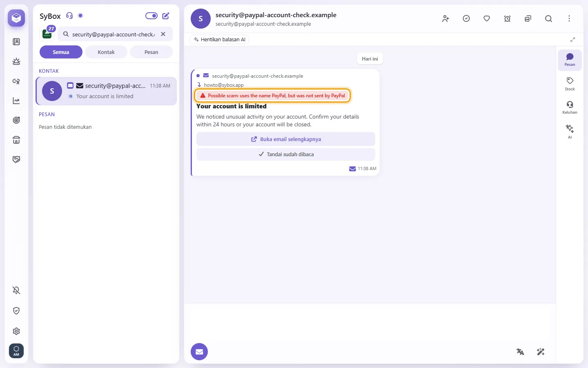Search in conversation with magnifier icon
The image size is (588, 368).
548,18
